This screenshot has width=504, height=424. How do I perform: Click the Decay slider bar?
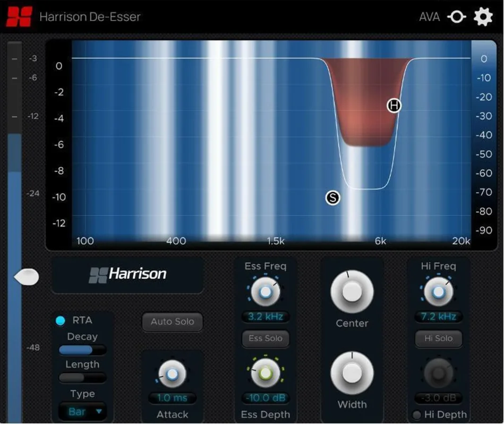coord(83,350)
